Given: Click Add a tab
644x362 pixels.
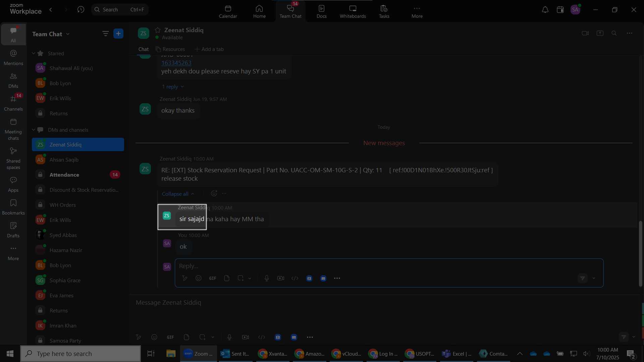Looking at the screenshot, I should pos(209,49).
